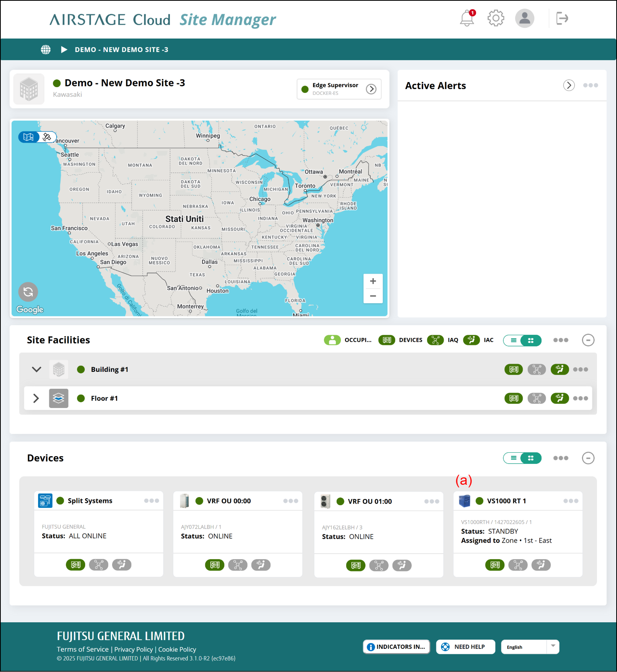Expand the Floor #1 row

pyautogui.click(x=36, y=398)
